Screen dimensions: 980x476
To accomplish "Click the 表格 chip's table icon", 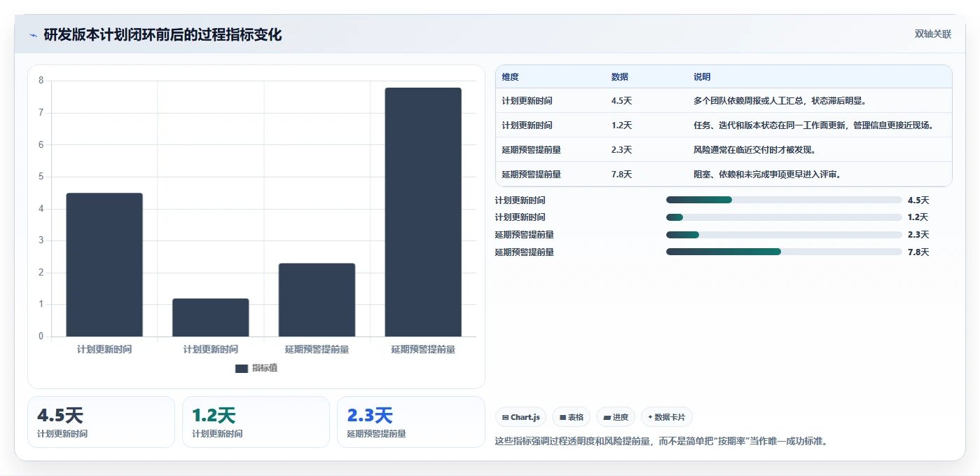I will (x=563, y=417).
